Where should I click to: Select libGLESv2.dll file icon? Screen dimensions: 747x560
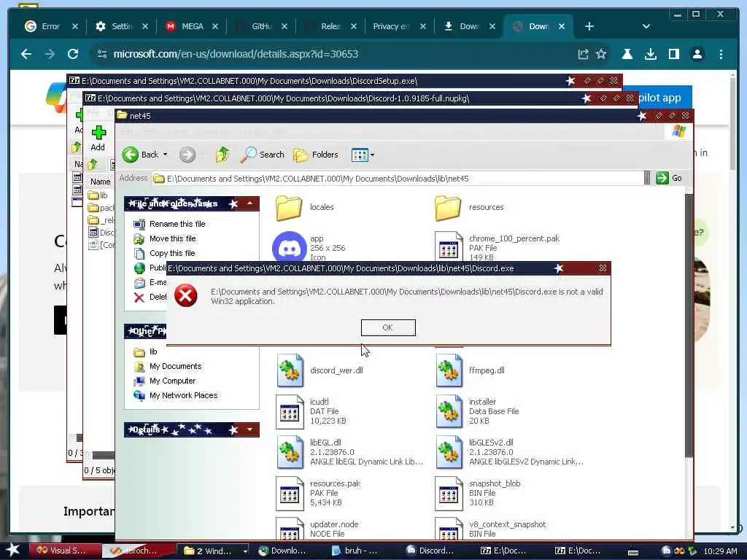click(449, 452)
